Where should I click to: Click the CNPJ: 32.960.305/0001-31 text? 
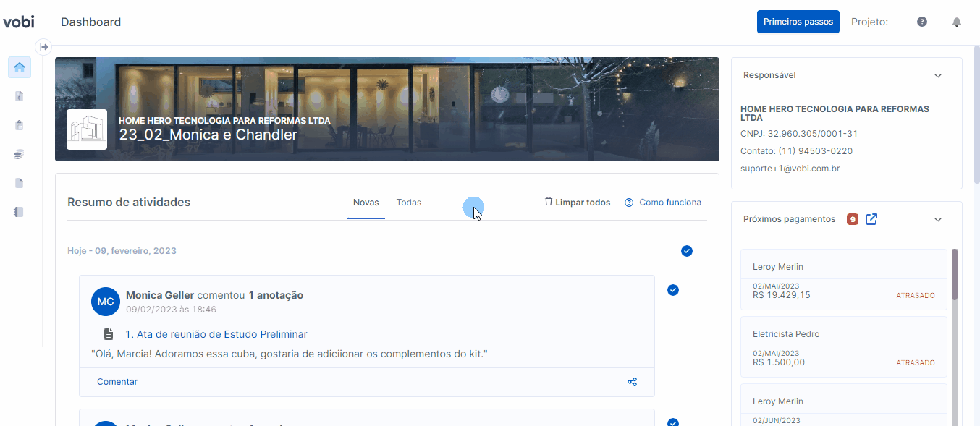click(x=799, y=134)
